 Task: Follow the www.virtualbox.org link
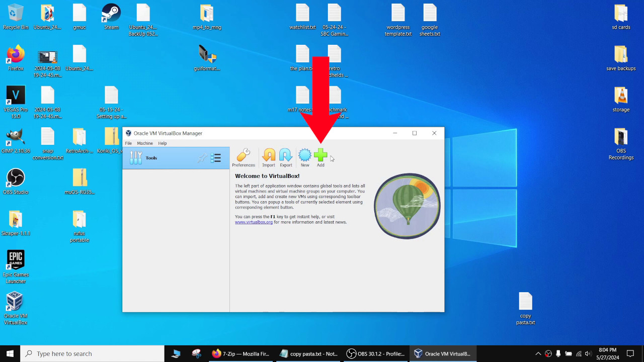254,222
